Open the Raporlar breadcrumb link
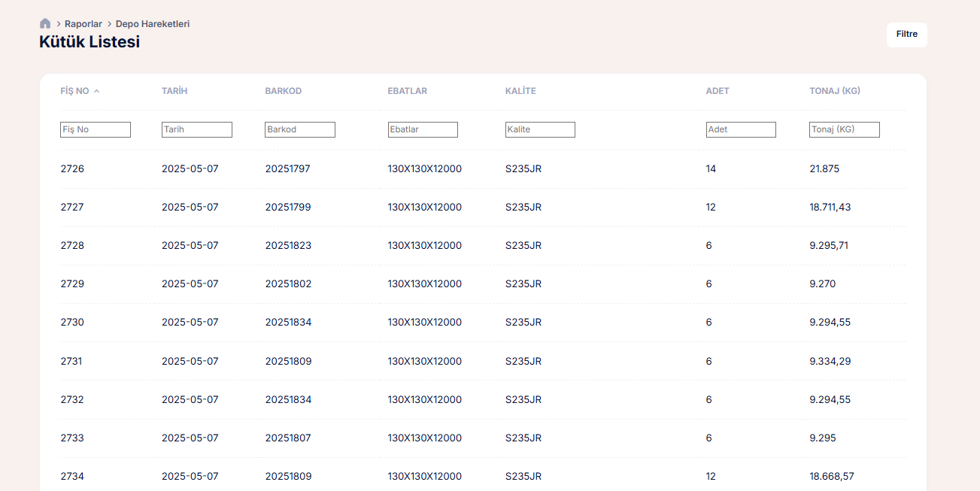 coord(83,24)
